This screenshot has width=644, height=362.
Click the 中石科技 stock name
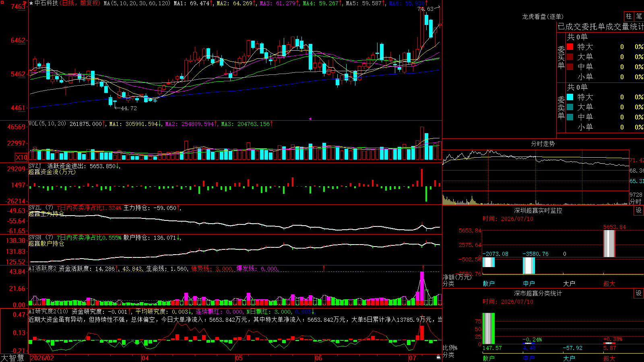[x=46, y=3]
